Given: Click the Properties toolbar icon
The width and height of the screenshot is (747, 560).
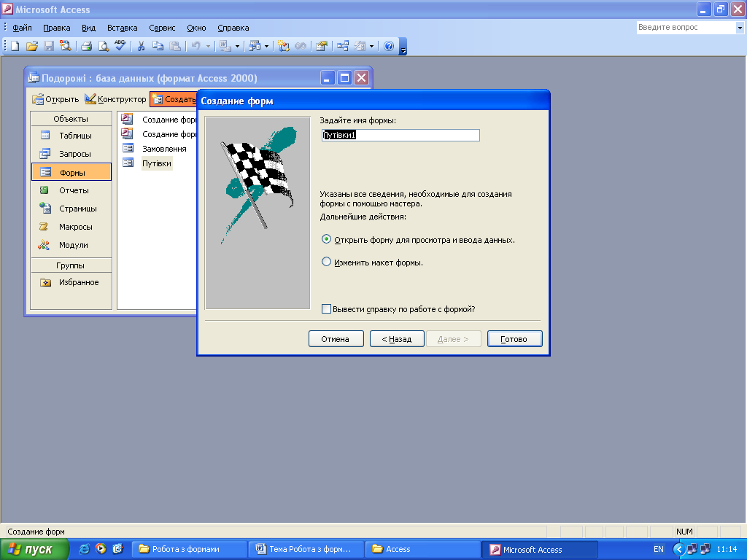Looking at the screenshot, I should [x=322, y=46].
